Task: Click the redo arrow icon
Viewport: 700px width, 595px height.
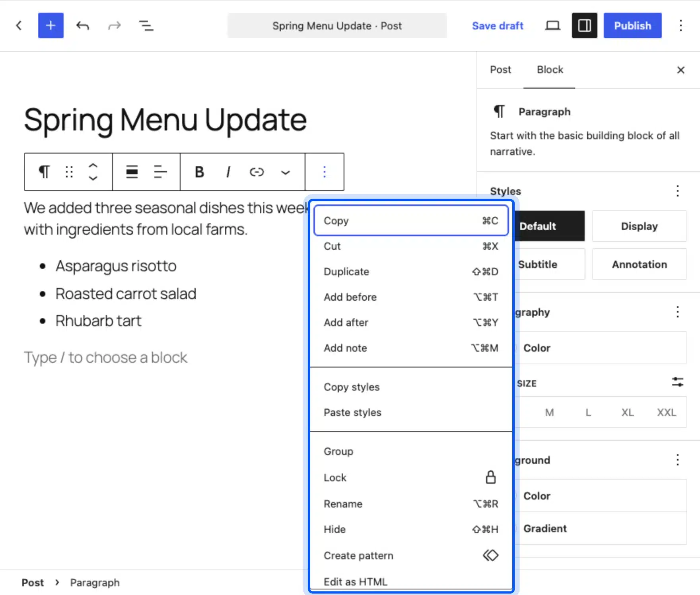Action: [x=115, y=26]
